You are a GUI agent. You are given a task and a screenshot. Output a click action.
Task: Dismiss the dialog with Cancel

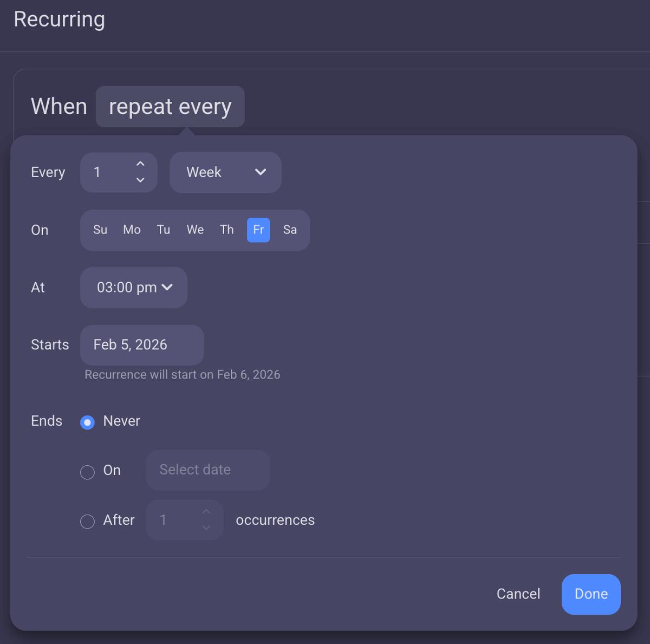click(x=518, y=594)
